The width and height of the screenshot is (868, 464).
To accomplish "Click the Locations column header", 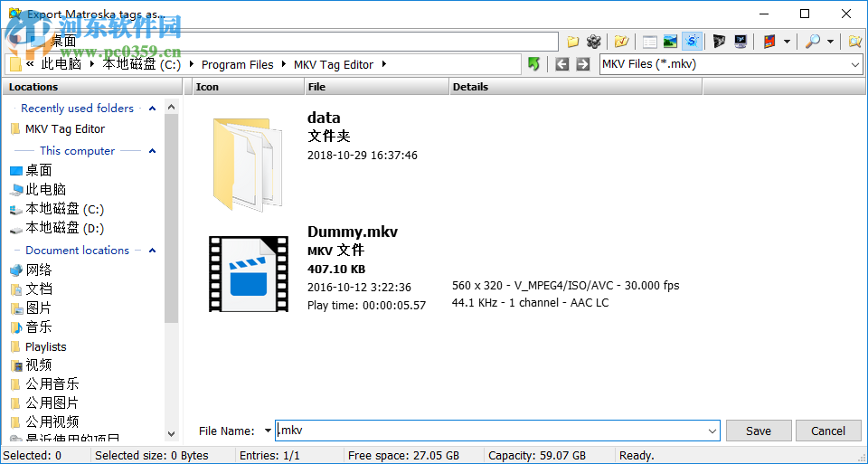I will coord(92,87).
